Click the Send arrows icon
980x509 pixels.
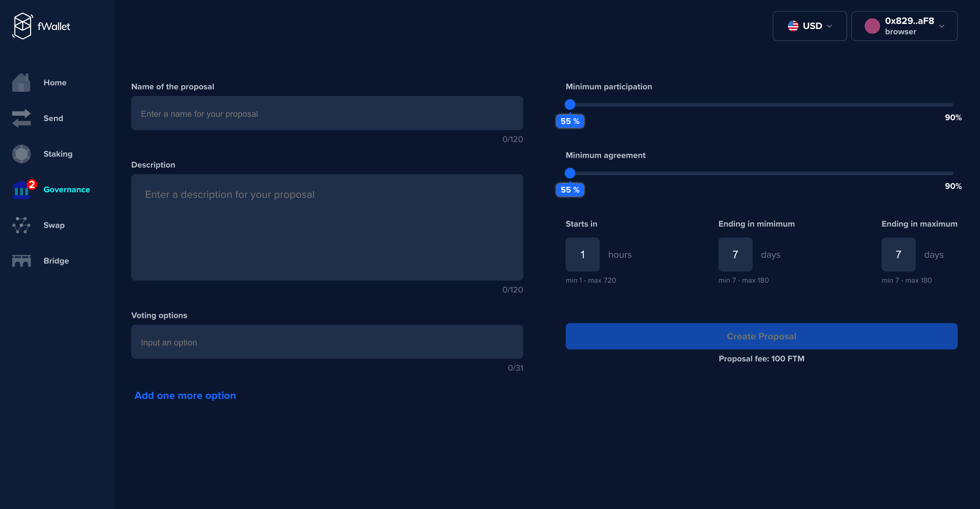(21, 118)
